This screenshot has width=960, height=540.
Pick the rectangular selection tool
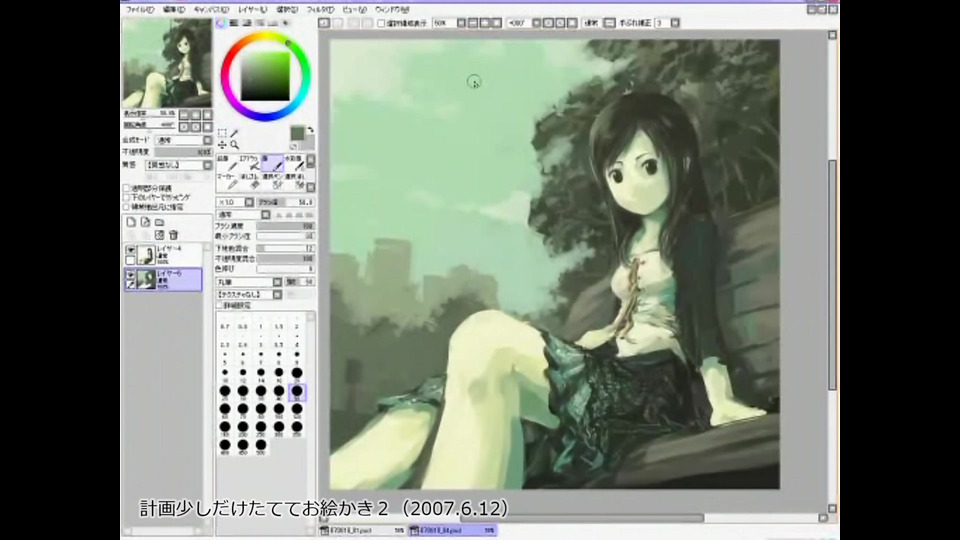(x=222, y=133)
